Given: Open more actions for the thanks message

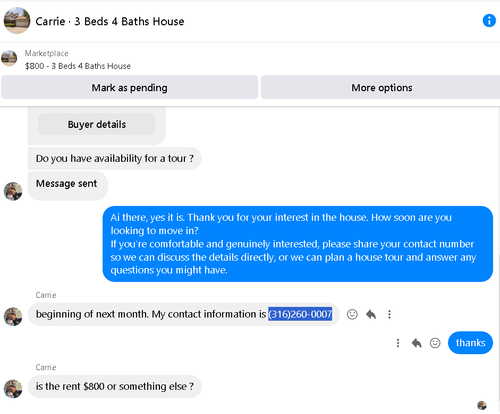Looking at the screenshot, I should (398, 343).
